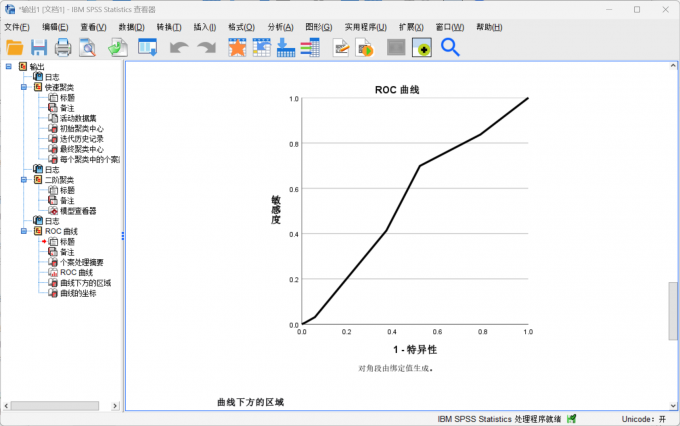This screenshot has height=426, width=680.
Task: Open the 查看(V) menu
Action: (x=93, y=27)
